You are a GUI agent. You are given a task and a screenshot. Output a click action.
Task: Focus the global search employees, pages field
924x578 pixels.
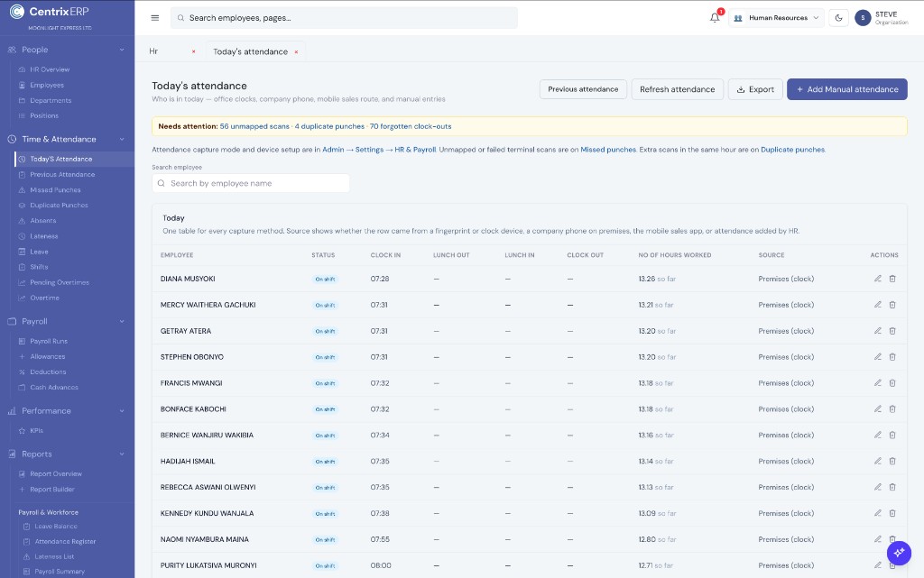pyautogui.click(x=344, y=18)
